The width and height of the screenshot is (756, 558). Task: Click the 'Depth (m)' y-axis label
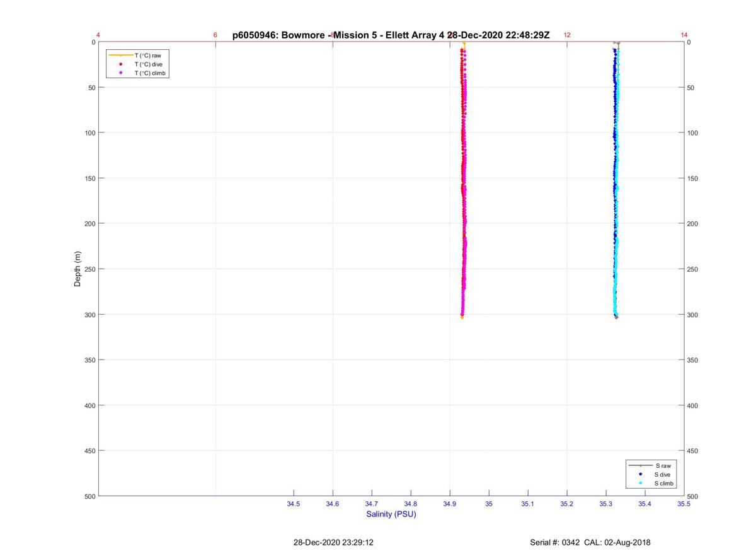[x=77, y=269]
